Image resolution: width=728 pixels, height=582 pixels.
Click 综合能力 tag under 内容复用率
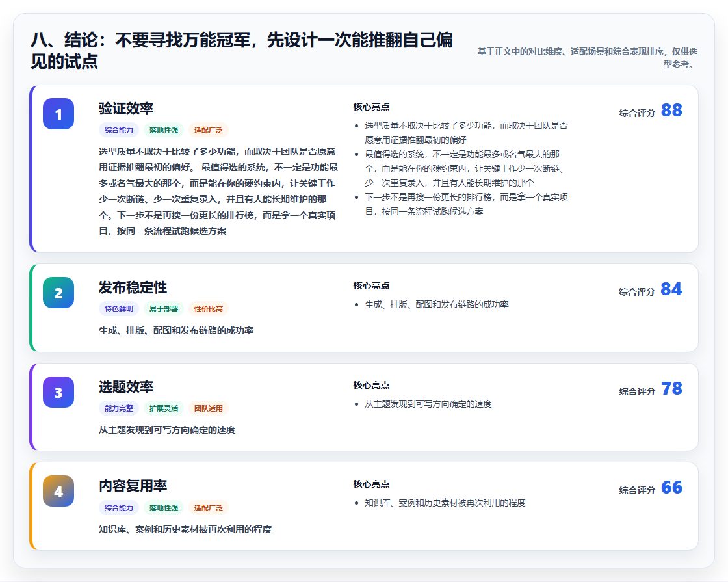119,508
